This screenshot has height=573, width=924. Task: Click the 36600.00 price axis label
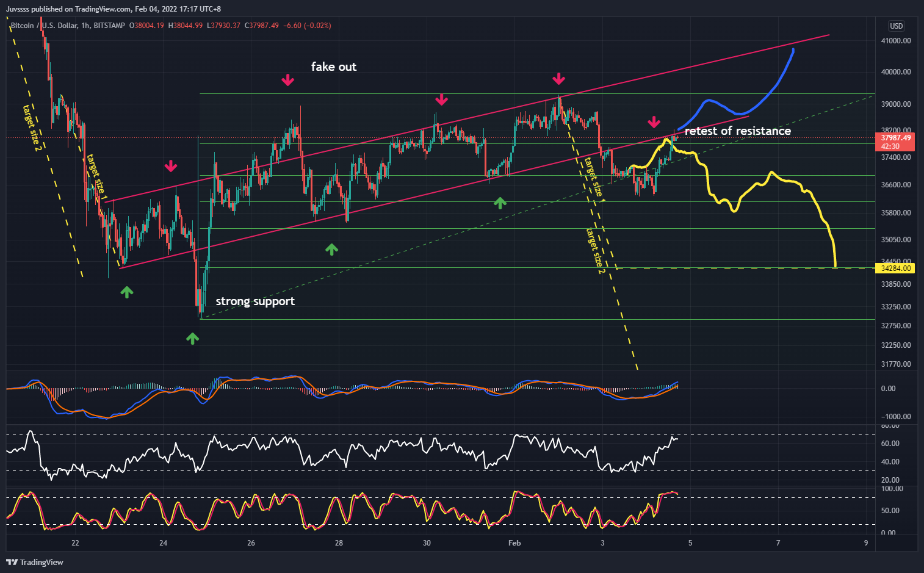[896, 185]
